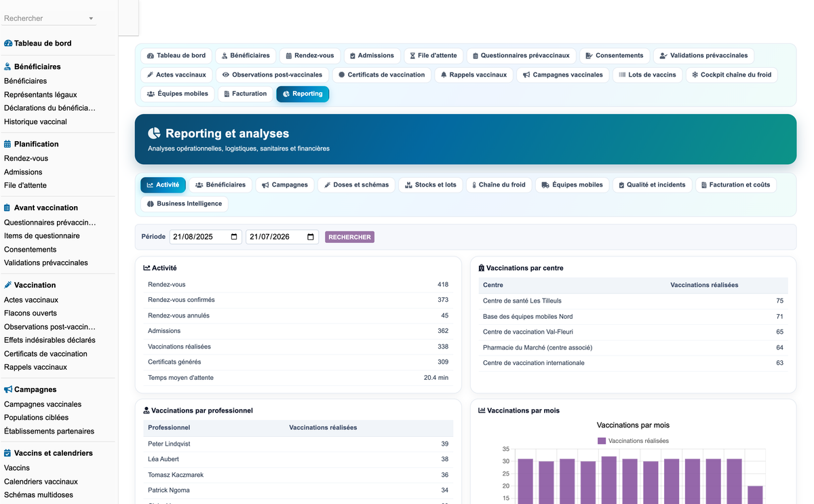The height and width of the screenshot is (504, 814).
Task: Click Temps moyen d'attente value 20.4 min
Action: (x=436, y=377)
